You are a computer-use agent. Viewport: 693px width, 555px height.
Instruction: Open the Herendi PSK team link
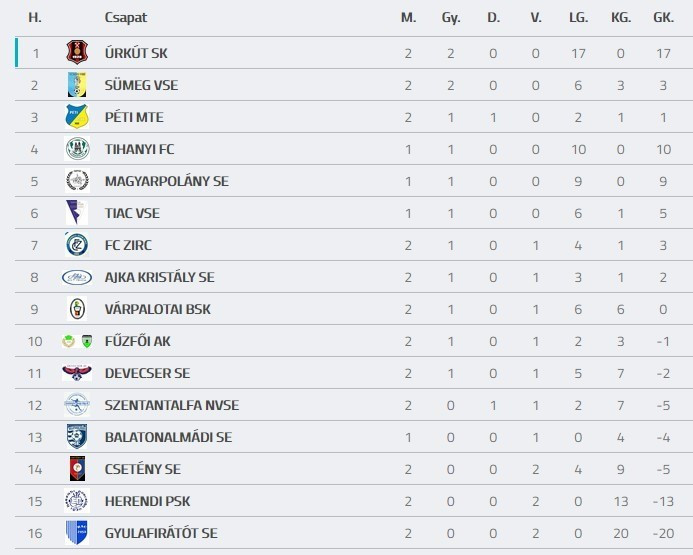[146, 501]
